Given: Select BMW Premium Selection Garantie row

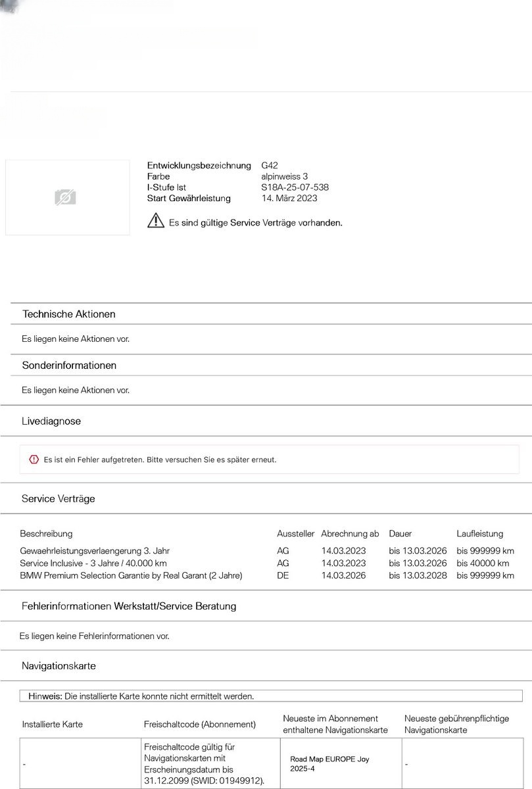Looking at the screenshot, I should (267, 575).
